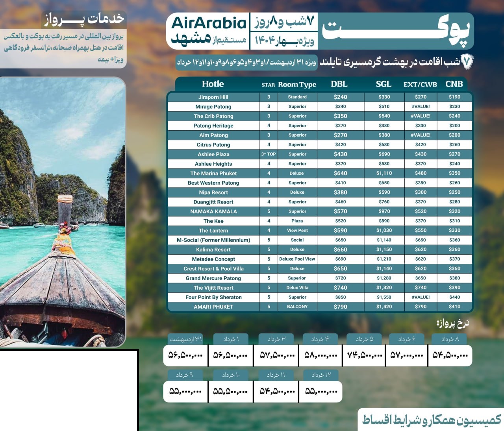Click the Citrus Patong hotel name
The width and height of the screenshot is (504, 431).
tap(213, 144)
